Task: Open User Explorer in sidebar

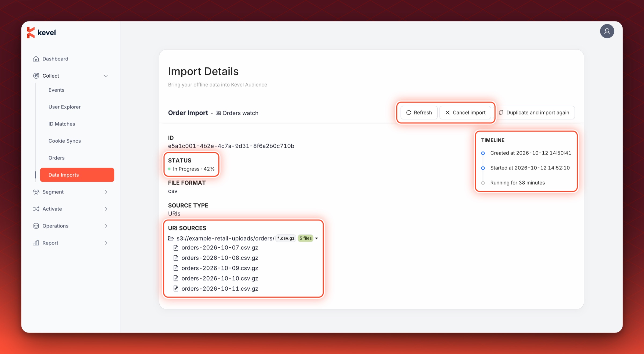Action: click(64, 107)
